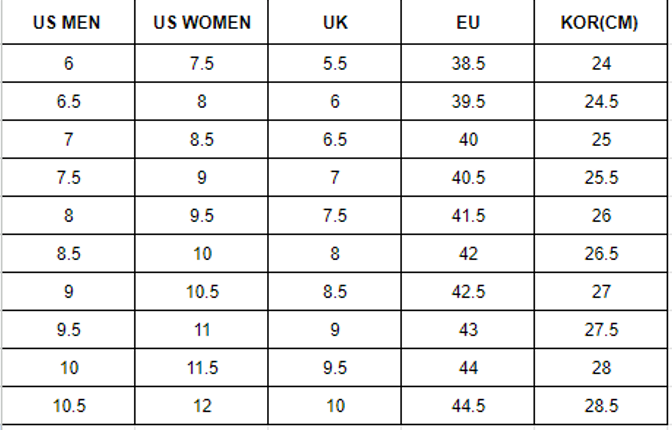Select the KOR(CM) 28.5 cell
The image size is (672, 430).
601,406
